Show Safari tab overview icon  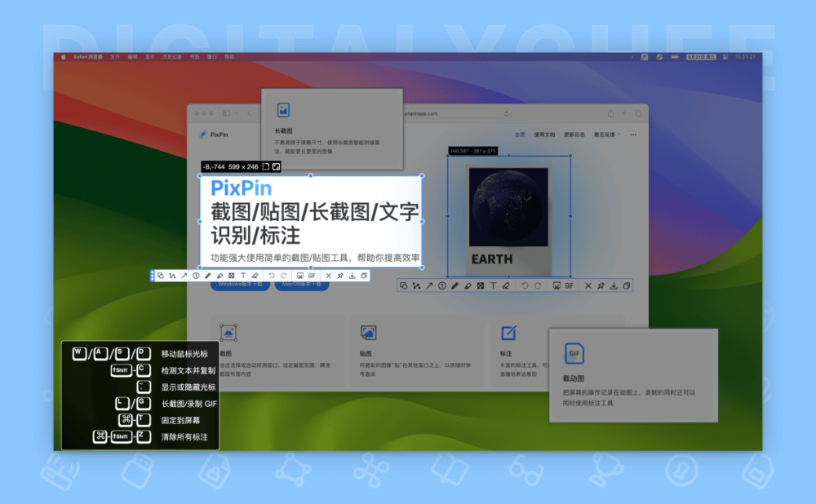tap(638, 113)
